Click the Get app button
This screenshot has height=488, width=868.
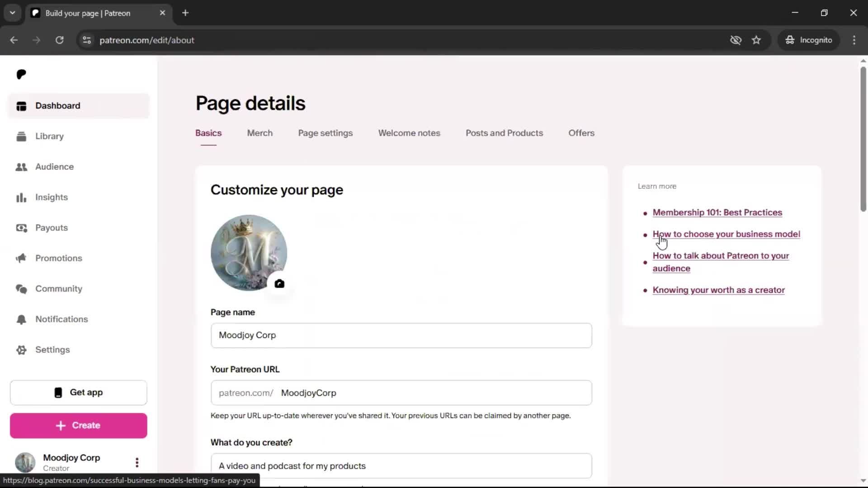(x=79, y=393)
